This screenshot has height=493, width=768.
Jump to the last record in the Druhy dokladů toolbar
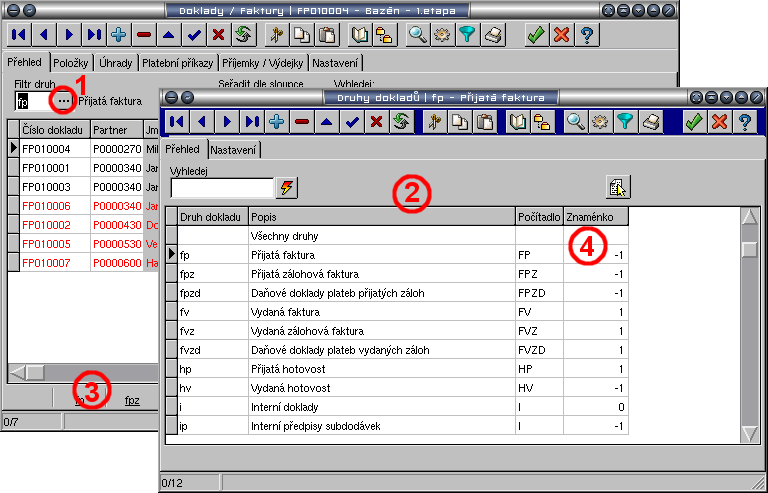point(251,122)
